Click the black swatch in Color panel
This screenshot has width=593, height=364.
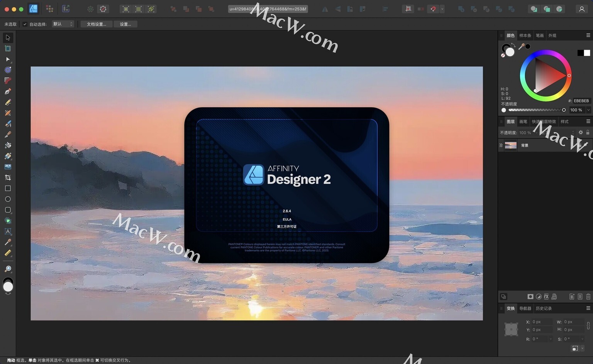[580, 53]
